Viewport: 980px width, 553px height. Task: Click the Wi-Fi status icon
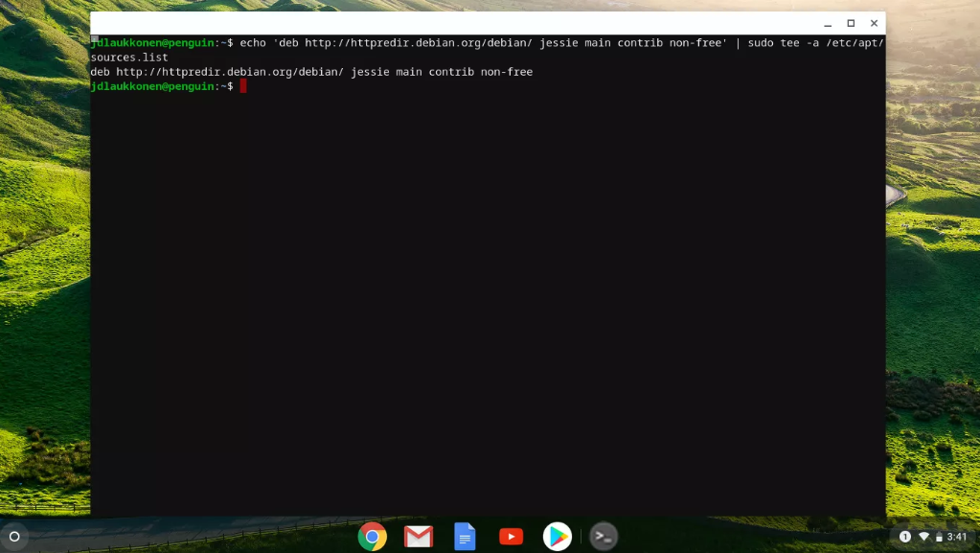923,537
